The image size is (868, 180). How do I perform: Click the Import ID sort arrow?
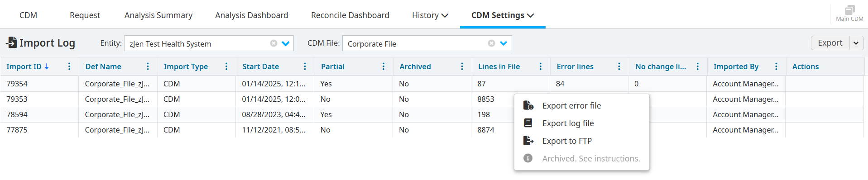click(x=47, y=66)
